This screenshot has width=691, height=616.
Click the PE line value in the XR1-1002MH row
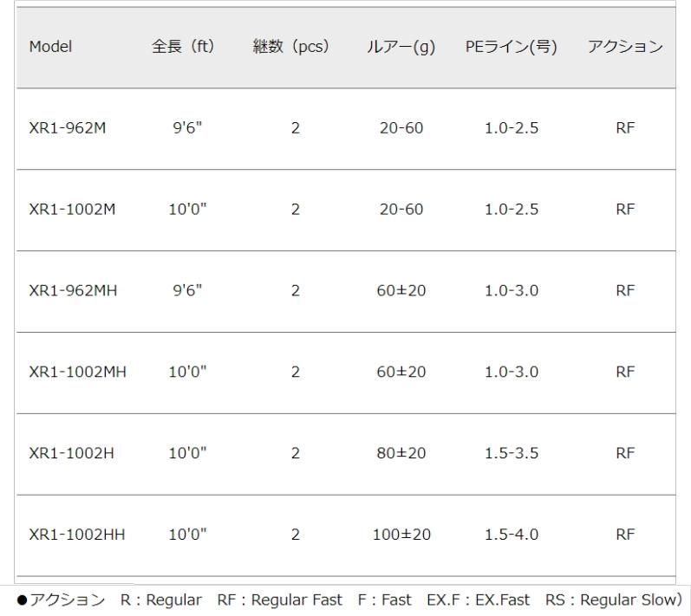[x=512, y=373]
